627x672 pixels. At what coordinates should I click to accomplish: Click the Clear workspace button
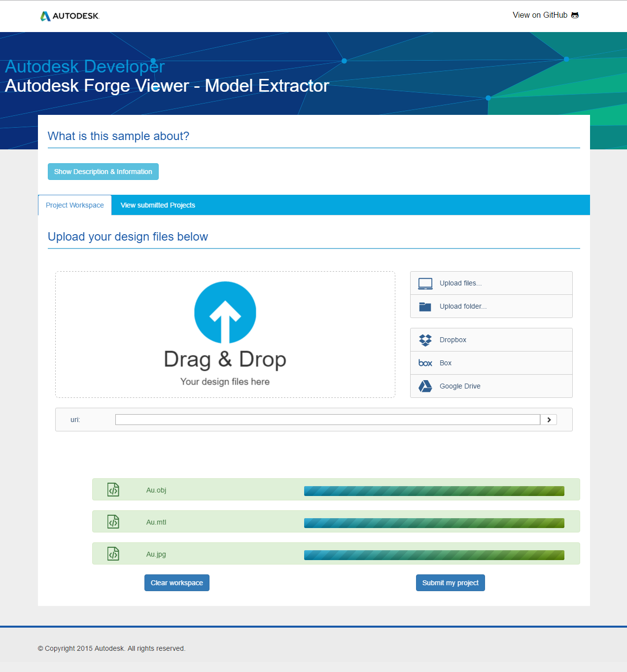pos(177,583)
